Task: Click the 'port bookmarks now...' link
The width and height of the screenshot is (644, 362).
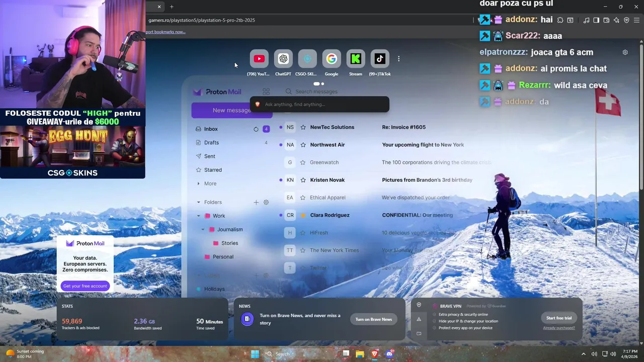Action: pos(166,32)
